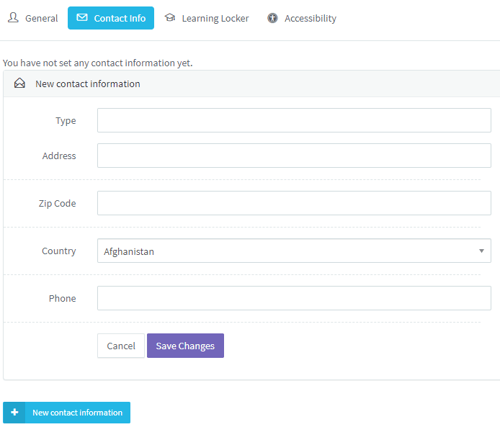Click the Phone field label
This screenshot has width=500, height=427.
(62, 298)
